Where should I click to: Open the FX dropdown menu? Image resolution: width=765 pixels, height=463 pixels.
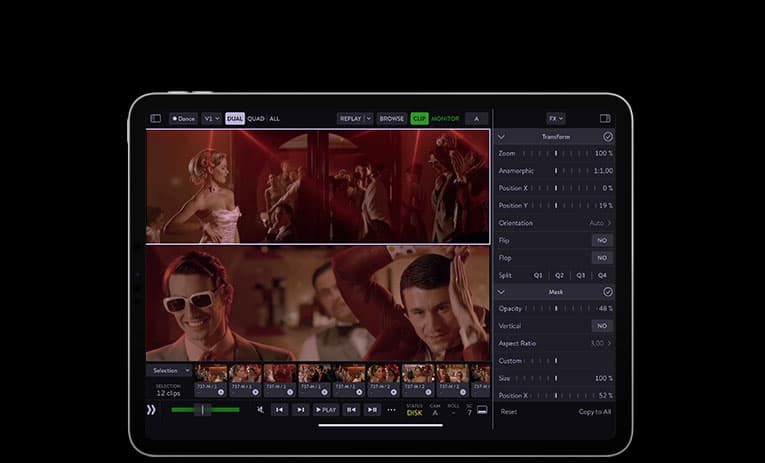[x=555, y=118]
